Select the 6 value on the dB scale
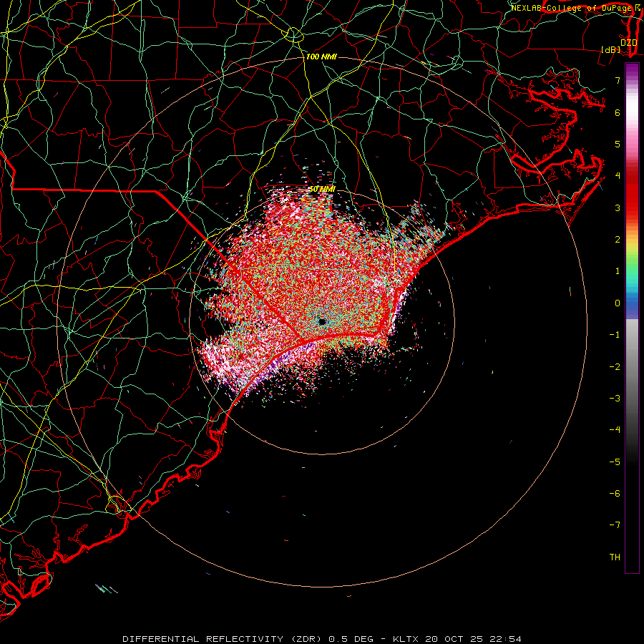This screenshot has width=644, height=644. pos(618,112)
